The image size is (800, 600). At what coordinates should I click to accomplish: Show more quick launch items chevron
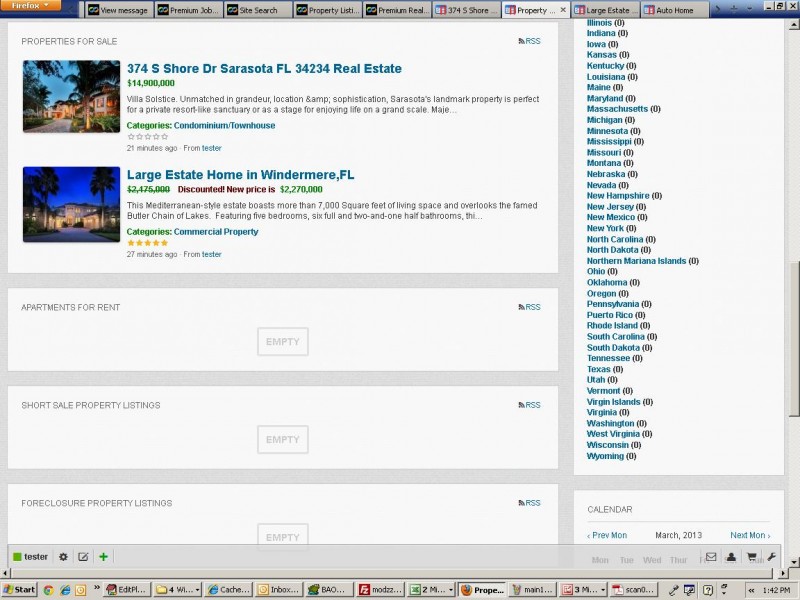[96, 588]
